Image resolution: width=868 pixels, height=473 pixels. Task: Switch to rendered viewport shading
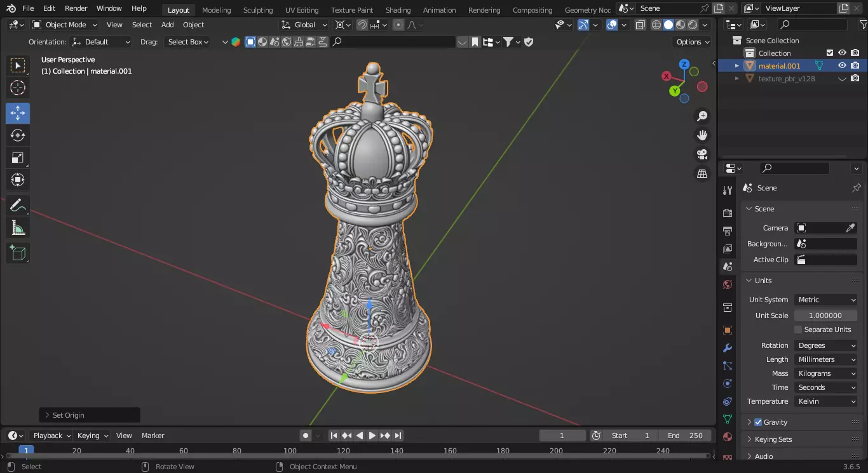693,25
